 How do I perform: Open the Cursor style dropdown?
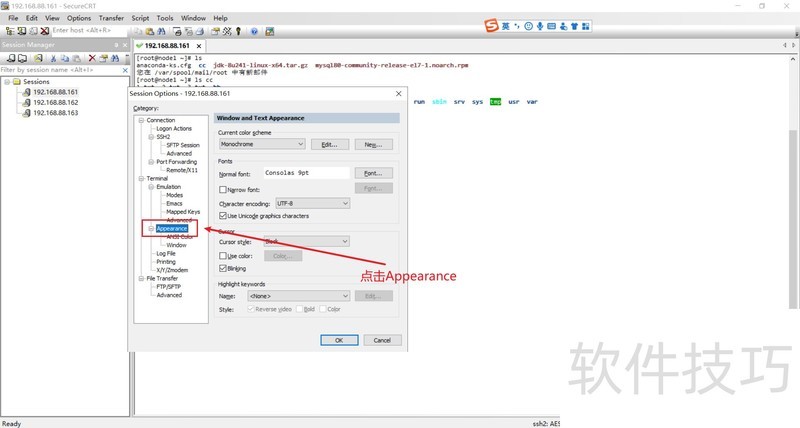[307, 241]
